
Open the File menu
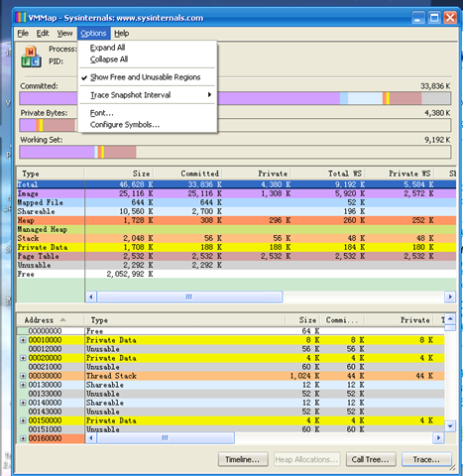(x=23, y=34)
